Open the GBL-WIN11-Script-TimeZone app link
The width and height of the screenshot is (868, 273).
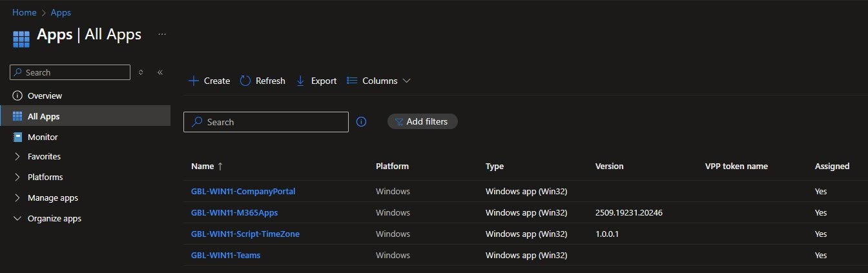tap(245, 234)
